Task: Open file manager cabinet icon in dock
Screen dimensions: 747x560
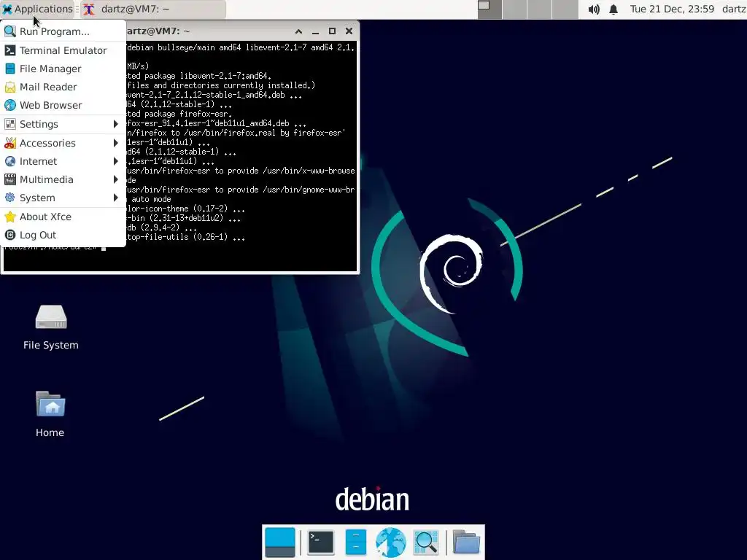Action: pos(355,542)
